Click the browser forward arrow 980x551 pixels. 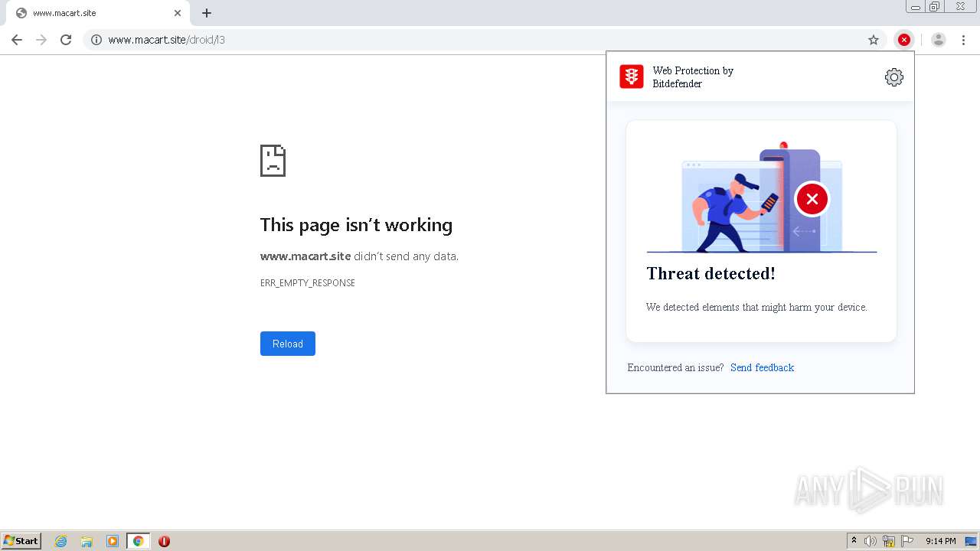coord(41,40)
